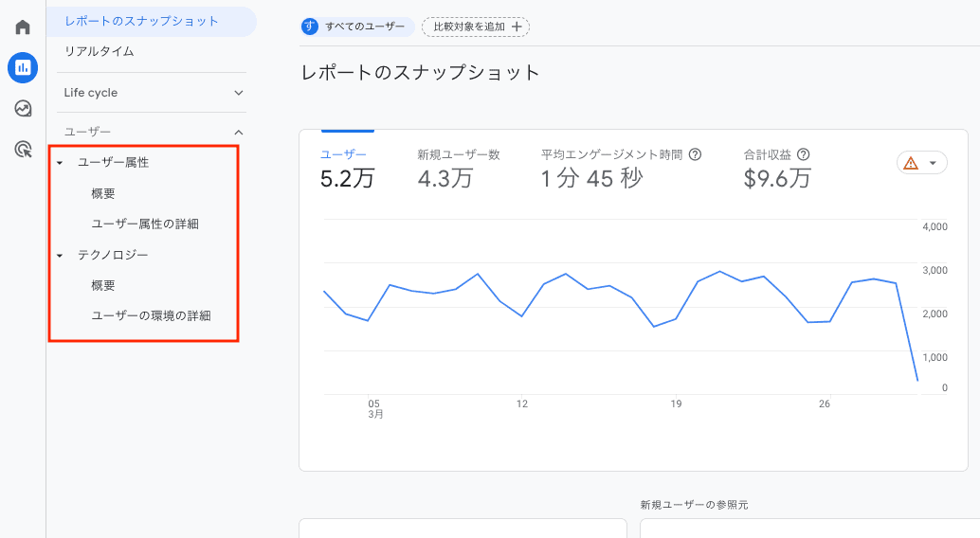This screenshot has width=980, height=538.
Task: Click the help icon next to 合計収益
Action: point(804,154)
